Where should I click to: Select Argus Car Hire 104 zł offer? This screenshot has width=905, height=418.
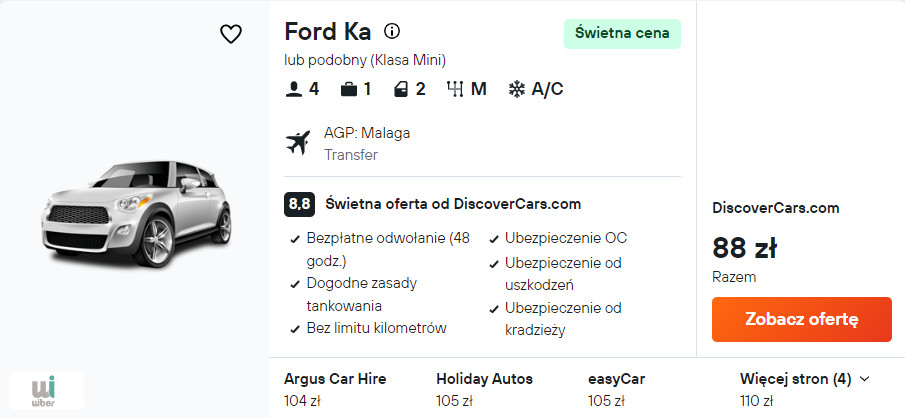click(x=335, y=389)
